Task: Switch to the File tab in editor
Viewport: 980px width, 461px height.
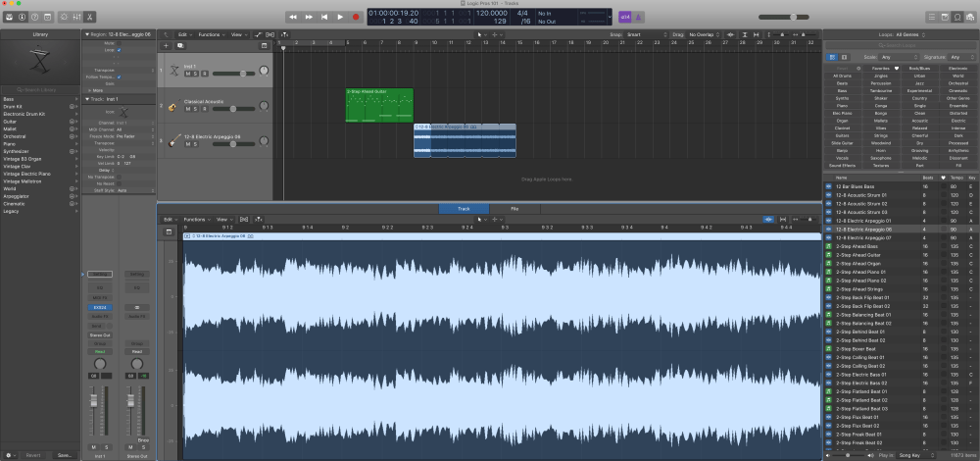Action: pos(514,209)
